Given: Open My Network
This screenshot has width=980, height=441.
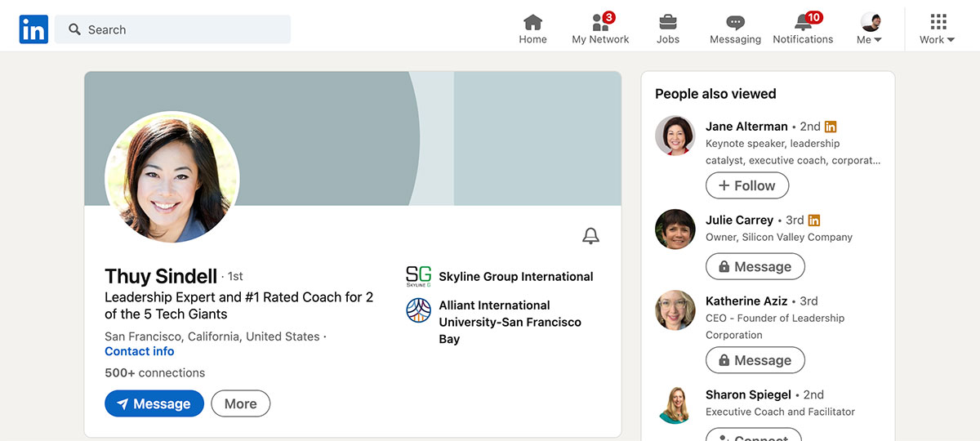Looking at the screenshot, I should [x=600, y=29].
